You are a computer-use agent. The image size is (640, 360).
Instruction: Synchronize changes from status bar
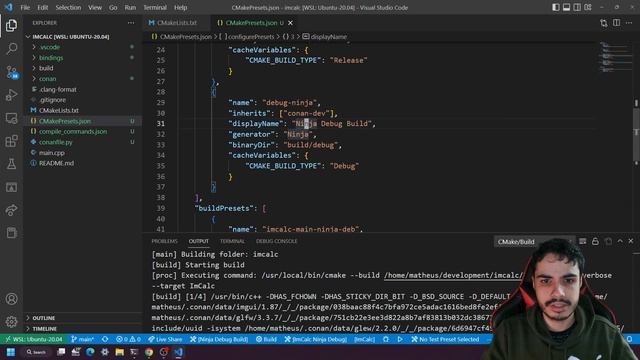105,339
